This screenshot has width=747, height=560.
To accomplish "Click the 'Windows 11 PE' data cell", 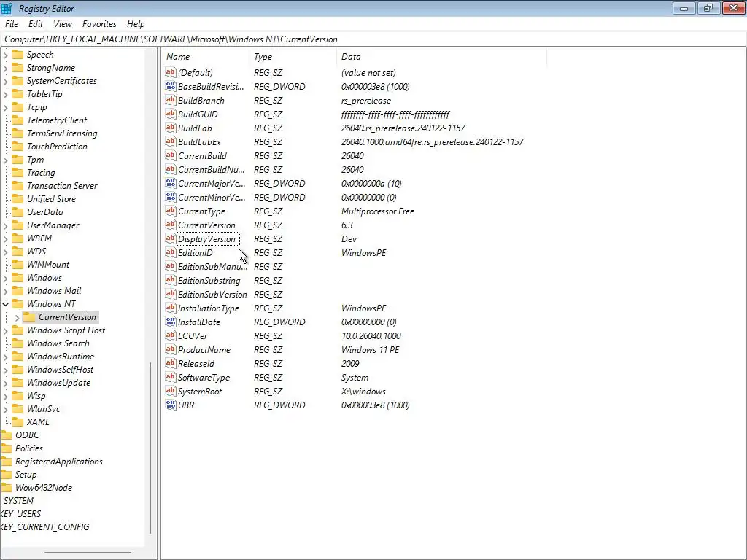I will 370,349.
